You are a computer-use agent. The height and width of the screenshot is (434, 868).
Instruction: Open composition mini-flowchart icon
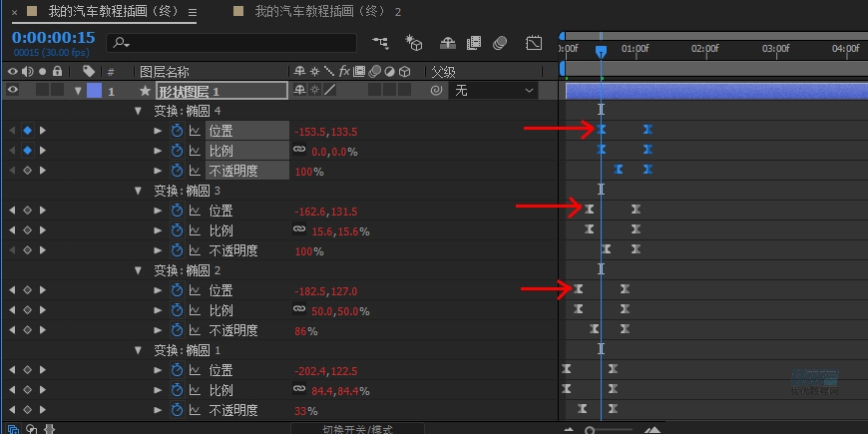[380, 43]
